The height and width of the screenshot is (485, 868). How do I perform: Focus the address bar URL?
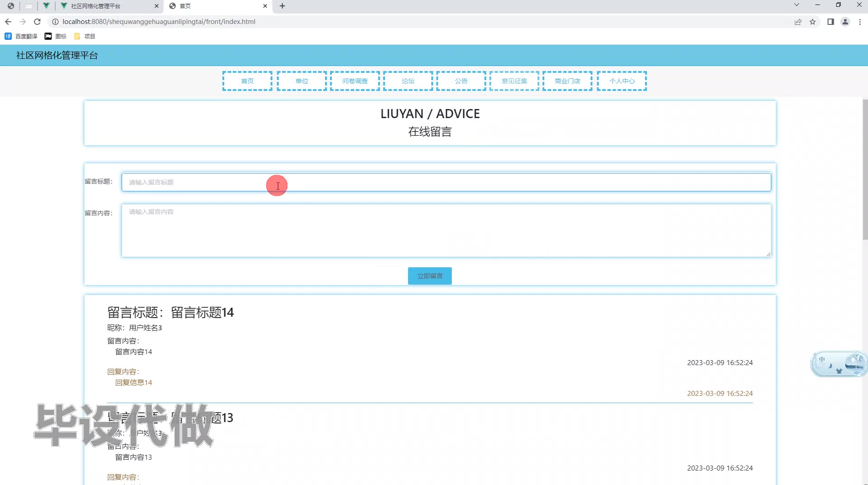tap(159, 22)
